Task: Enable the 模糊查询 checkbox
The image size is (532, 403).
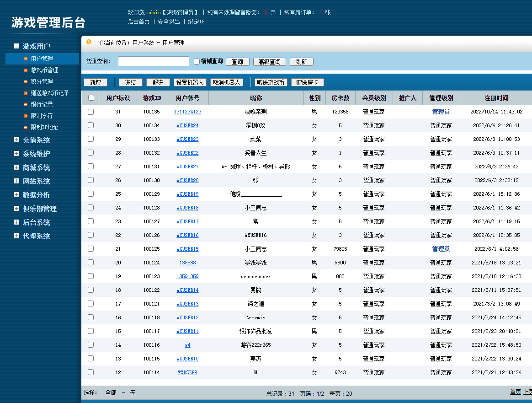Action: point(197,61)
